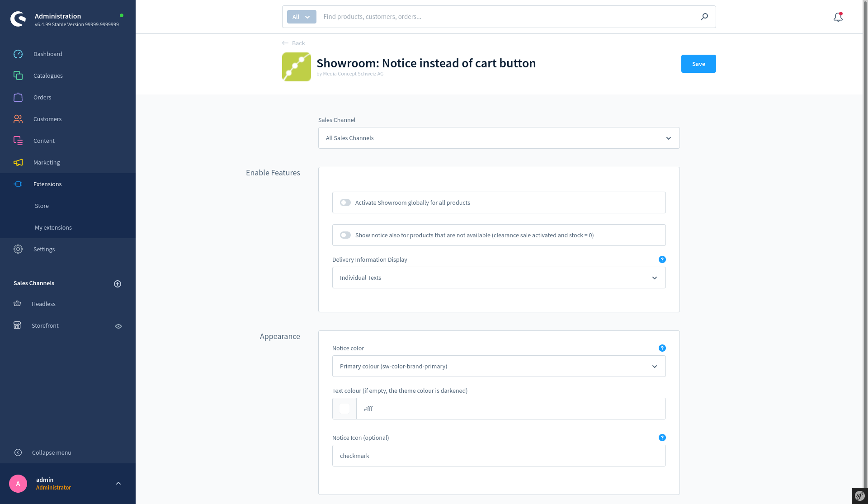Image resolution: width=868 pixels, height=504 pixels.
Task: Expand the admin user menu chevron
Action: pos(118,483)
